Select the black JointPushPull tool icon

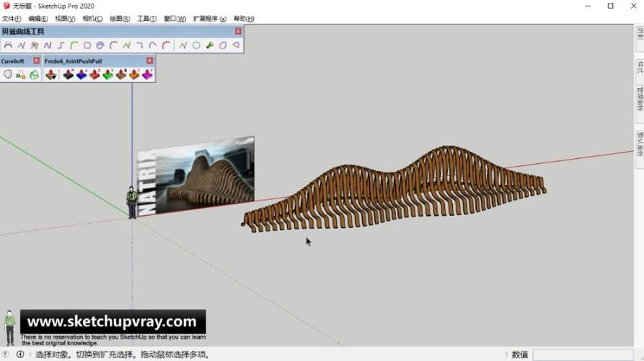(x=69, y=74)
